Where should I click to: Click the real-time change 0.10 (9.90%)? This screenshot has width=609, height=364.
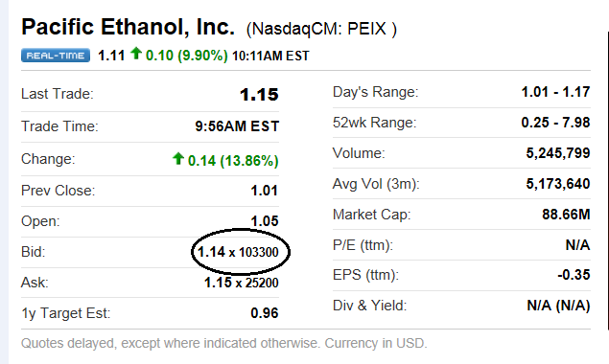pos(187,56)
